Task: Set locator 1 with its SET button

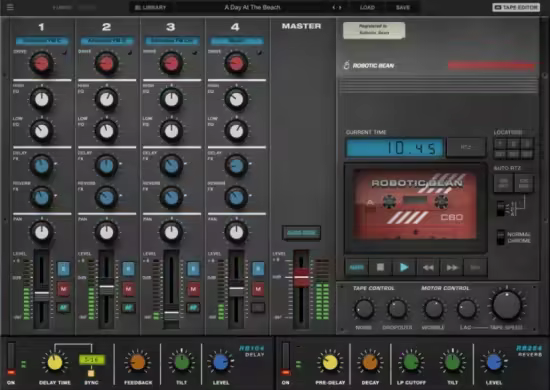Action: [x=501, y=154]
